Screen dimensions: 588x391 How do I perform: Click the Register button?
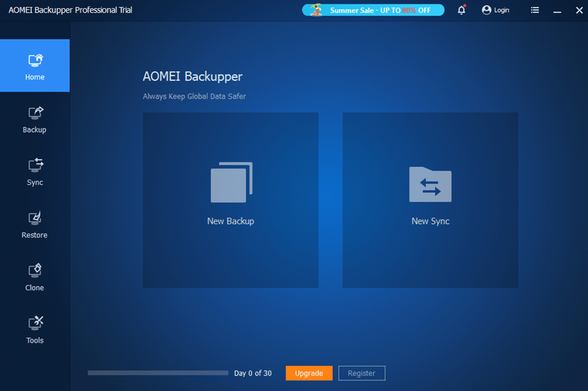pos(362,373)
